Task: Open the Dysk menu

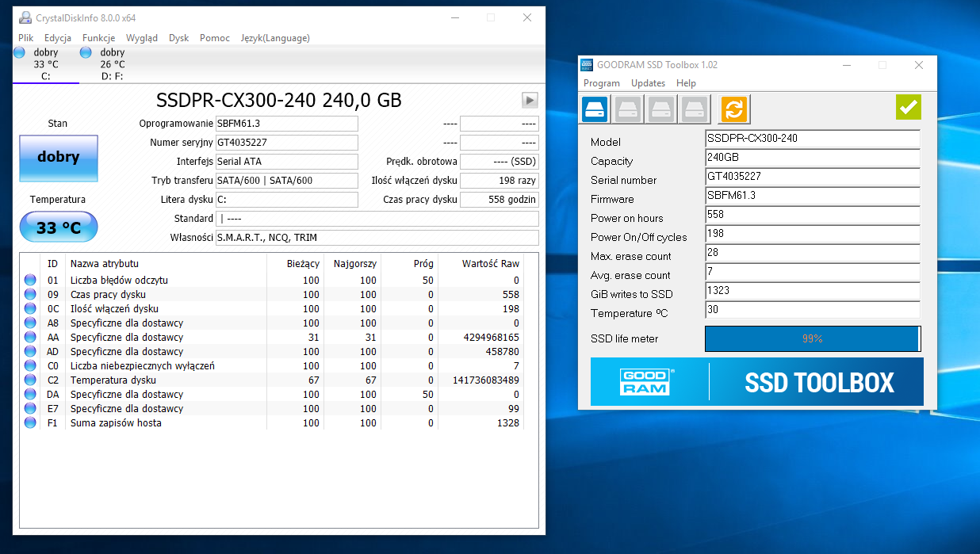Action: pyautogui.click(x=179, y=38)
